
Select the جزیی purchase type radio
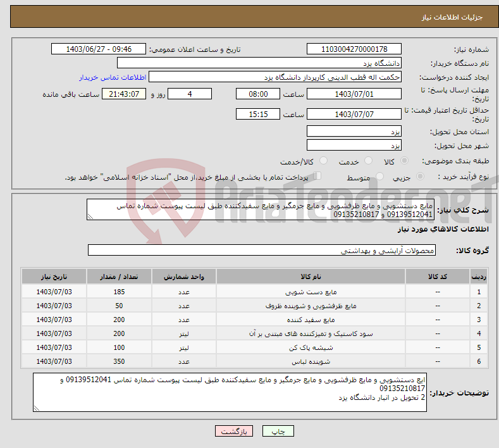(420, 176)
